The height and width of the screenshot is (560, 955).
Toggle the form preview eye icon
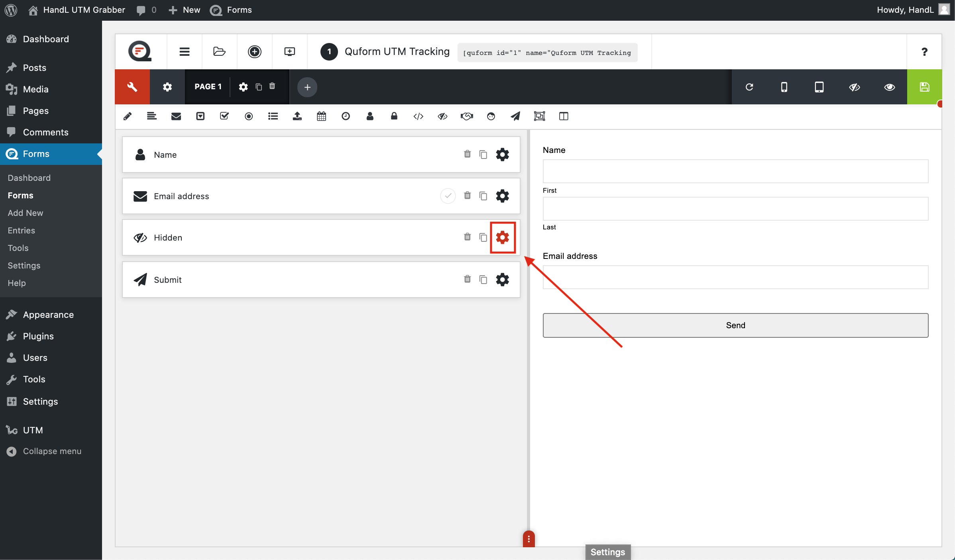click(890, 87)
